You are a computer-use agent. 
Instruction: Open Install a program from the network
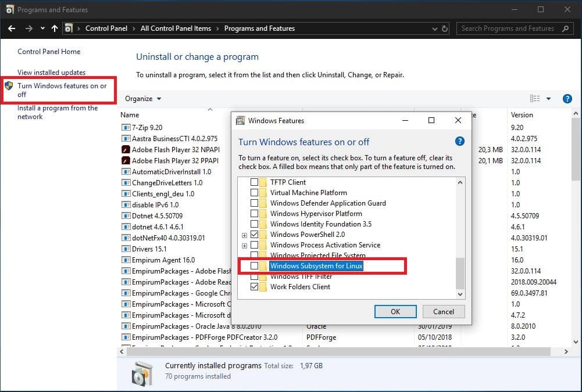[58, 112]
